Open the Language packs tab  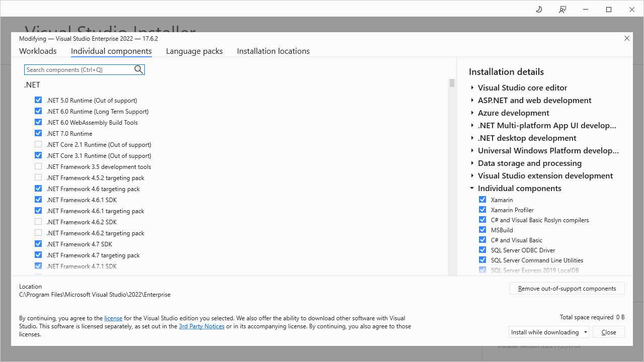pyautogui.click(x=194, y=51)
